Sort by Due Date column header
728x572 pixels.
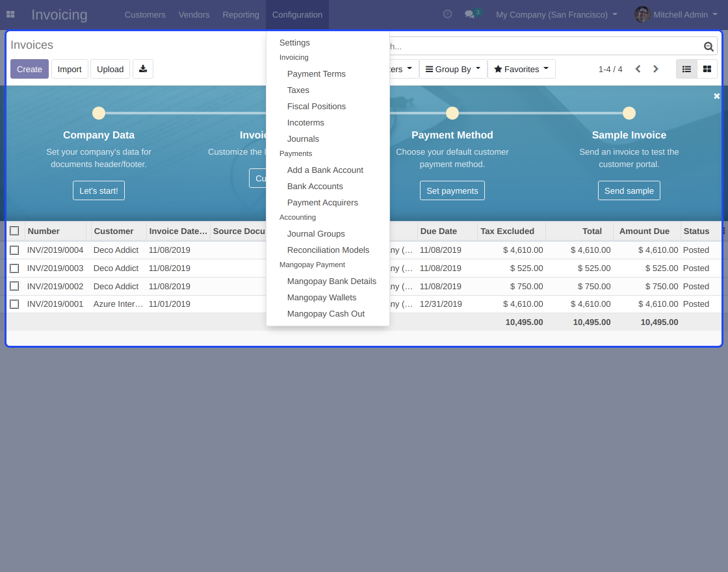447,231
